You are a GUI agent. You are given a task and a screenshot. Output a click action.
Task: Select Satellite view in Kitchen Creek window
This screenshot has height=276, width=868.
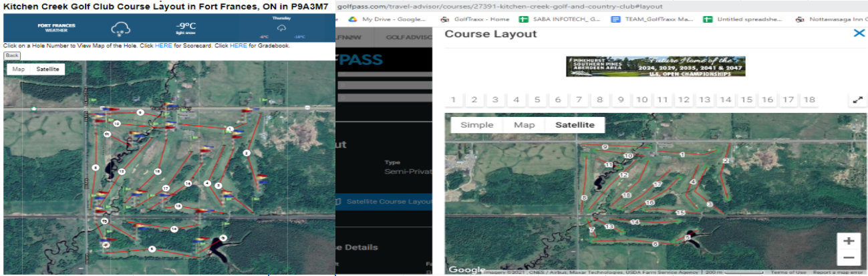pyautogui.click(x=47, y=69)
